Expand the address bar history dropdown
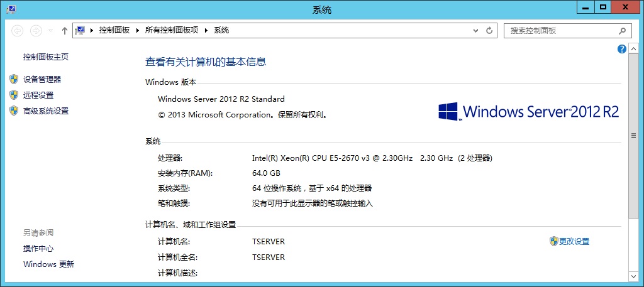The height and width of the screenshot is (287, 644). click(475, 30)
